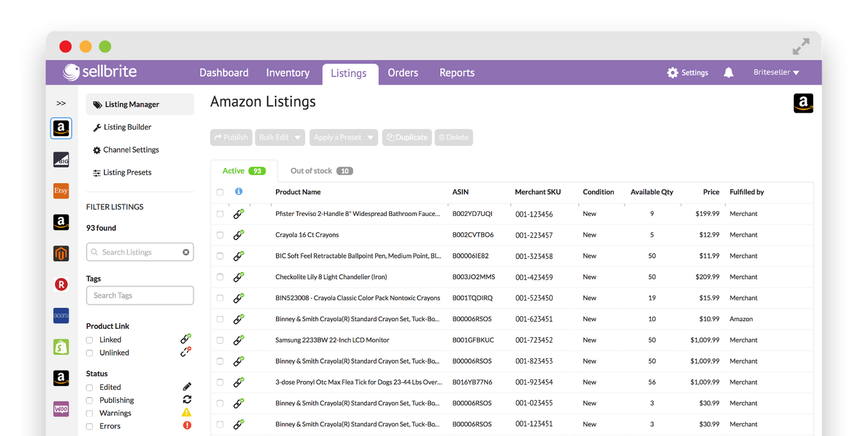
Task: Click link icon for BIC Soft Feel pen row
Action: (238, 255)
